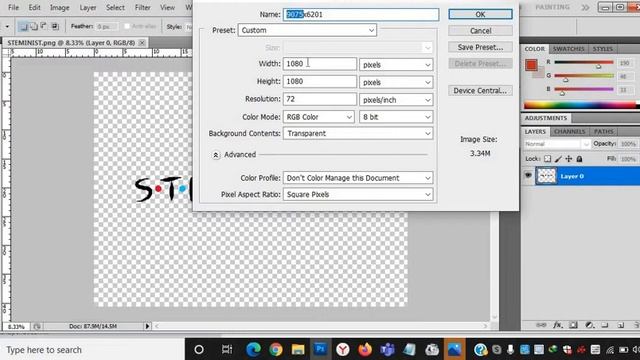Open the layer blend mode dropdown Normal
The image size is (640, 360).
(557, 144)
